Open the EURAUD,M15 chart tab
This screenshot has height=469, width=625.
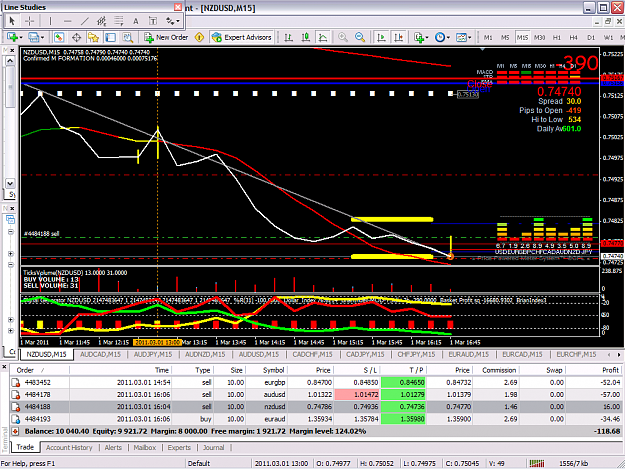tap(468, 354)
